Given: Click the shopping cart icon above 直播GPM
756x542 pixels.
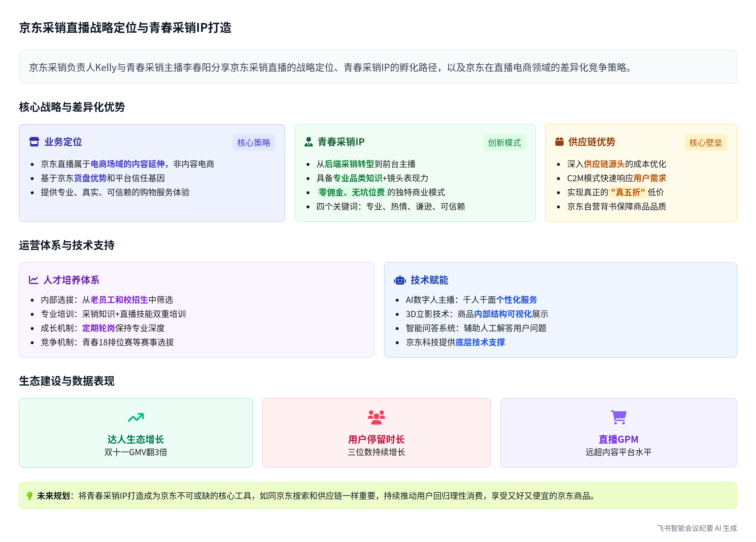Looking at the screenshot, I should (618, 417).
